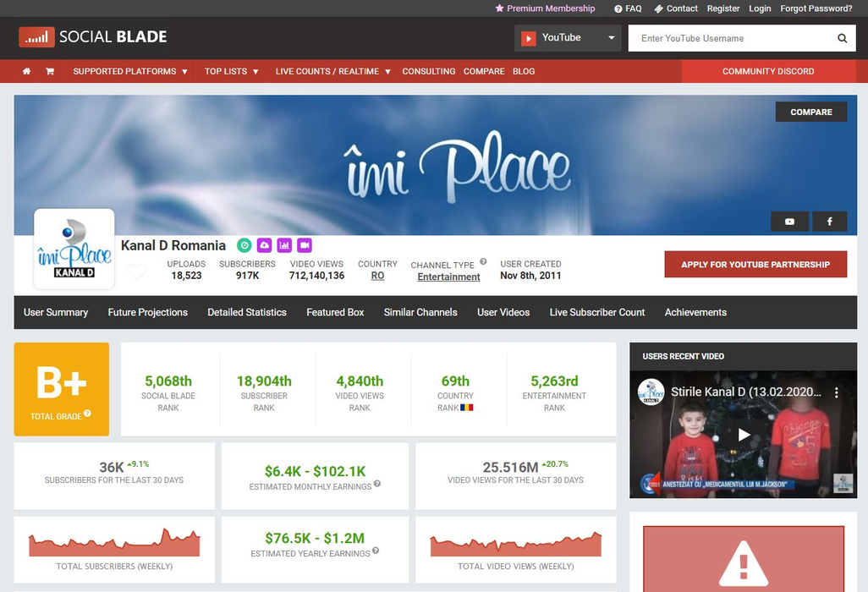Click the $6.4K - $102.1K earnings

(x=315, y=471)
